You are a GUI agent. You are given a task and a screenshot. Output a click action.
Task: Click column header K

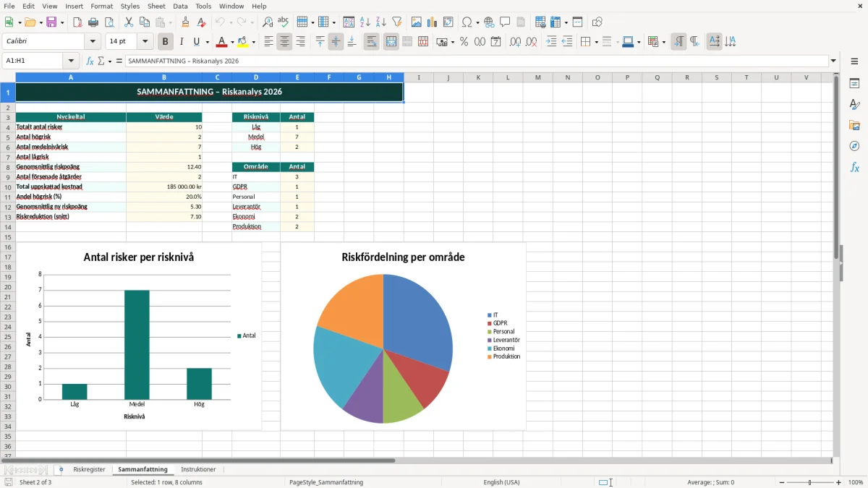[478, 77]
